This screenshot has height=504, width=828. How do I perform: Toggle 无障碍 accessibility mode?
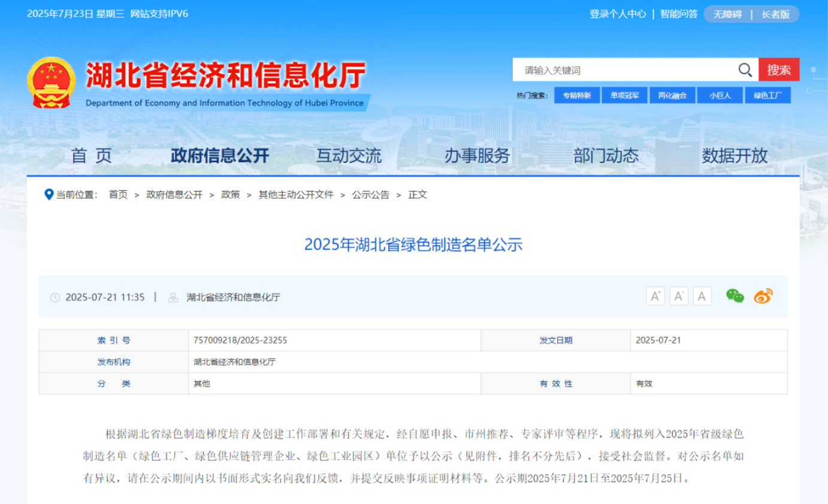click(x=727, y=14)
